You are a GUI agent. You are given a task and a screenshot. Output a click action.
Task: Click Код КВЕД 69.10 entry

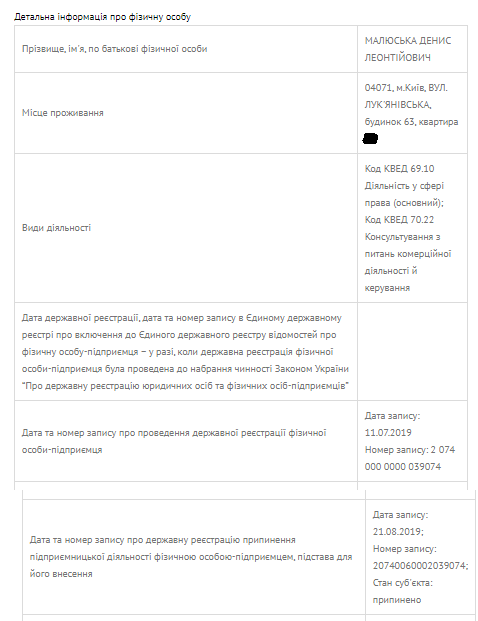click(x=399, y=169)
